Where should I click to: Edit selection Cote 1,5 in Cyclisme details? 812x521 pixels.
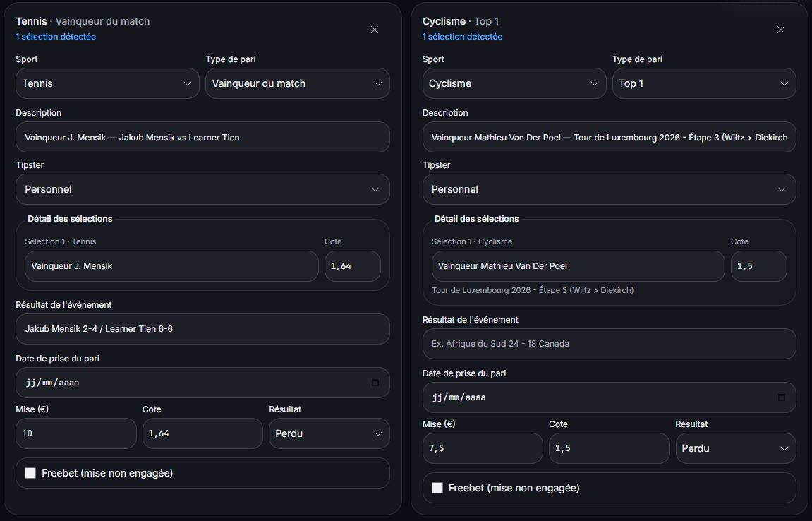point(758,266)
